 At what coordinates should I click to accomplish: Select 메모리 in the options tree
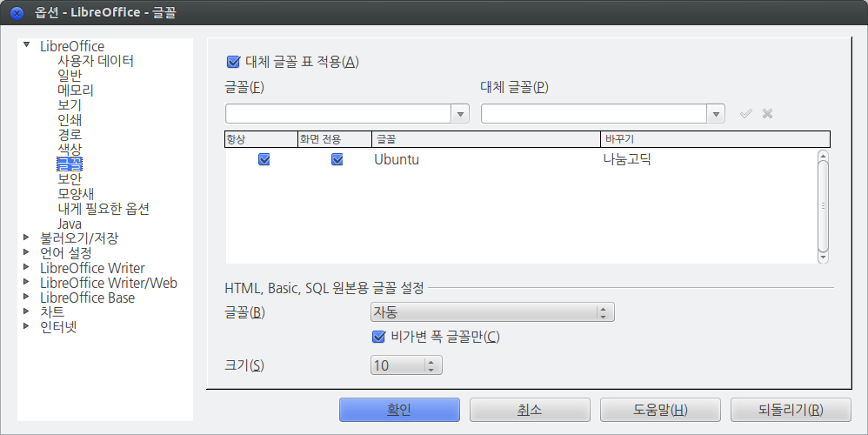76,90
